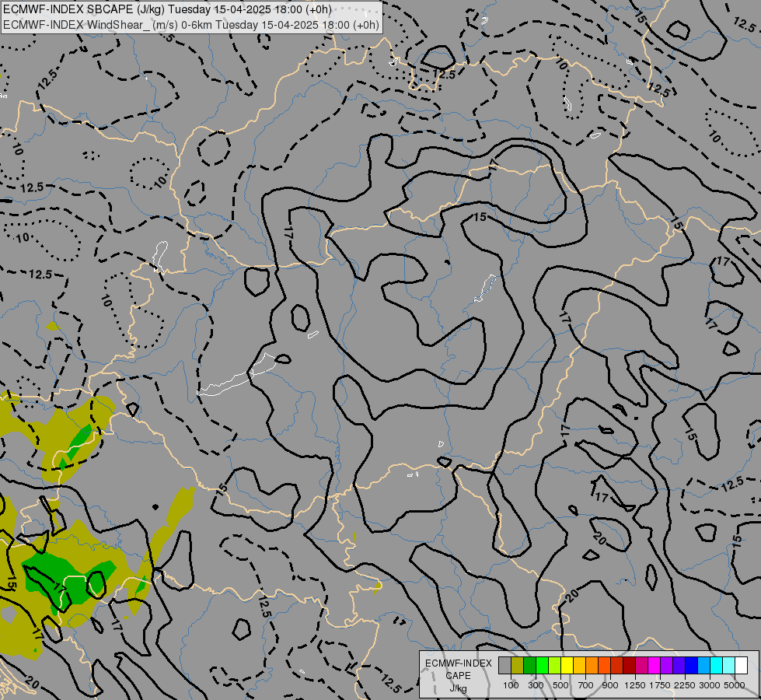This screenshot has width=761, height=700.
Task: Click the 700 legend value
Action: (586, 685)
